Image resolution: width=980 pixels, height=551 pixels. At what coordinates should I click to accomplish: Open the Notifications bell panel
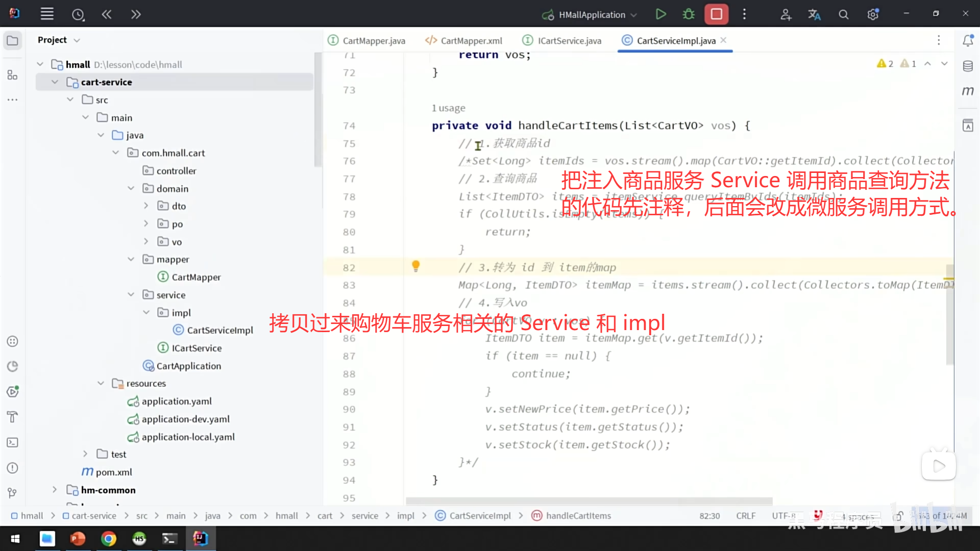click(x=968, y=40)
